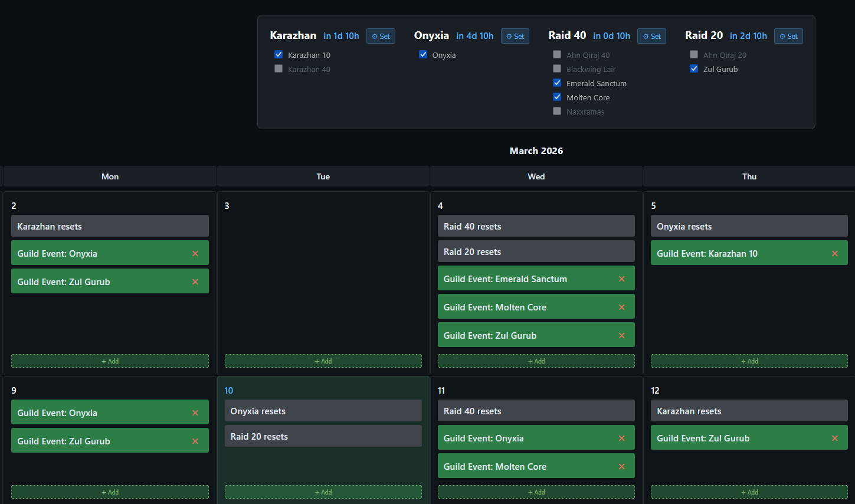Remove the Onyxia guild event on March 11

(x=621, y=438)
